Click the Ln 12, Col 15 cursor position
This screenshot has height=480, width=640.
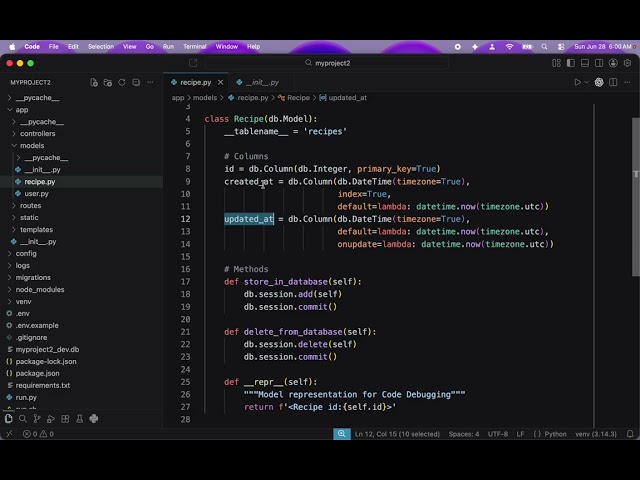click(397, 434)
